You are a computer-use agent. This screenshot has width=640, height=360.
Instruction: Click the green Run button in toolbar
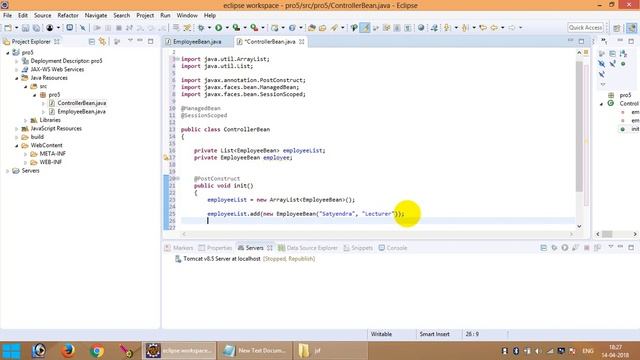click(219, 28)
